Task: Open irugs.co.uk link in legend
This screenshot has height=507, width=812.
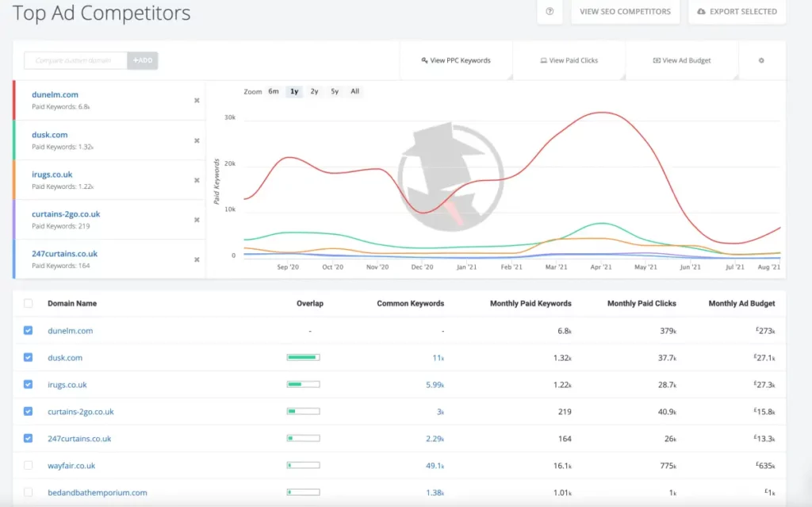Action: pos(52,175)
